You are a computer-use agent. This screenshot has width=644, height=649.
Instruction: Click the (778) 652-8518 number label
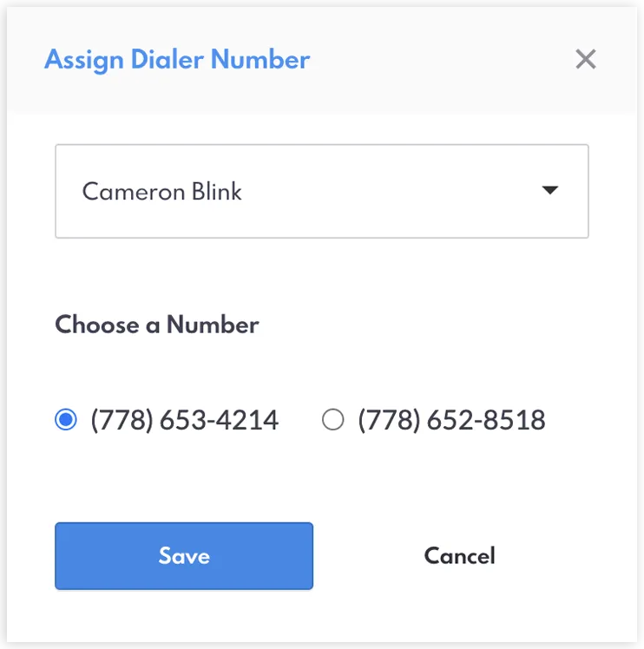[451, 420]
